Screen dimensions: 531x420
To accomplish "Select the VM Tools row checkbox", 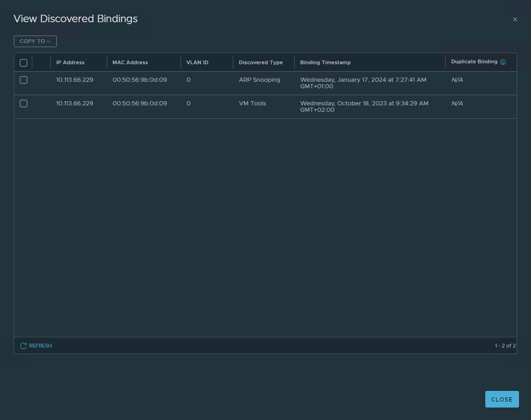I will (x=24, y=103).
